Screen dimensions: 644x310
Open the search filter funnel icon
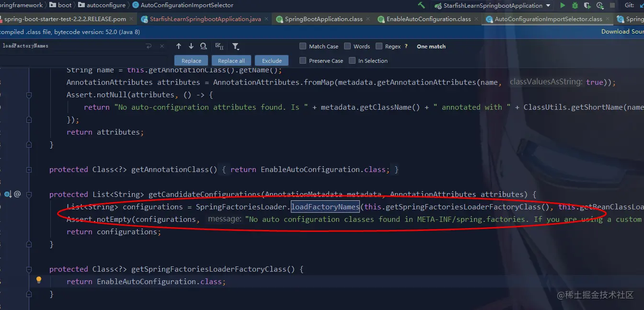coord(236,46)
